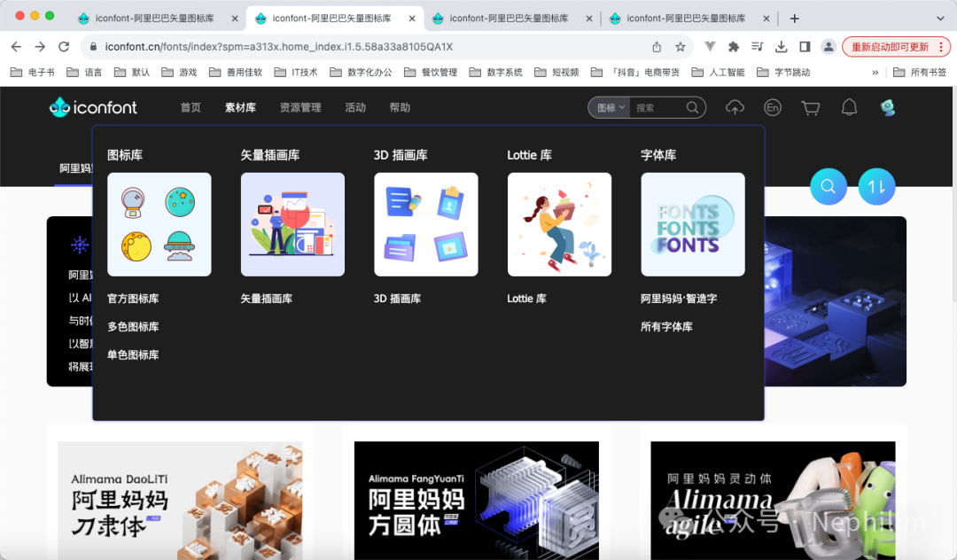Image resolution: width=957 pixels, height=560 pixels.
Task: Open the 电子书 bookmark folder
Action: pos(33,72)
